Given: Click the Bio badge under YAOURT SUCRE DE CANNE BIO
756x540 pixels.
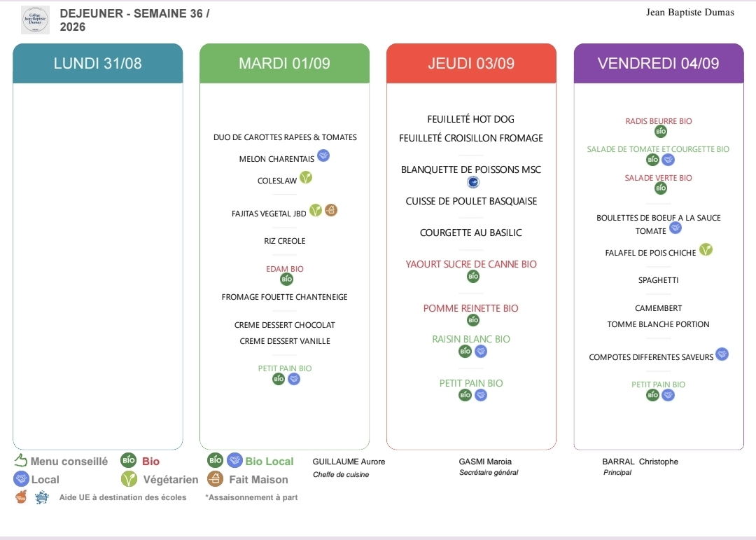Looking at the screenshot, I should click(473, 276).
